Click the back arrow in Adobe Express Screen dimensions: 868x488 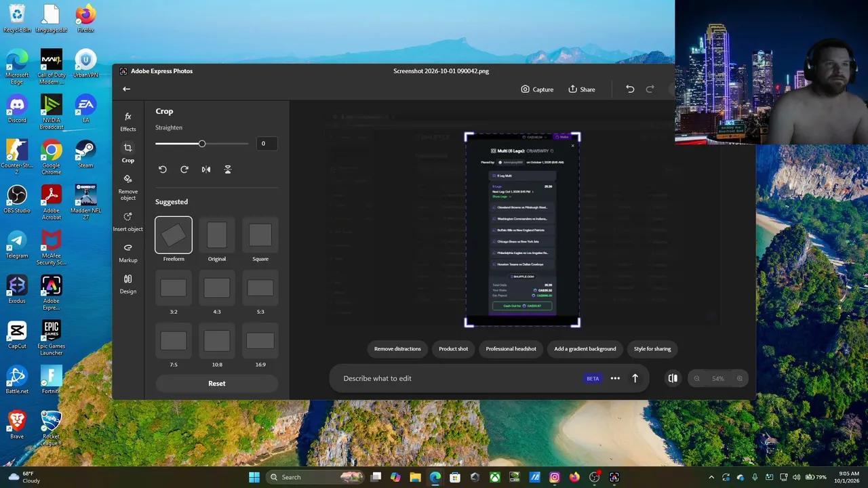click(x=126, y=89)
